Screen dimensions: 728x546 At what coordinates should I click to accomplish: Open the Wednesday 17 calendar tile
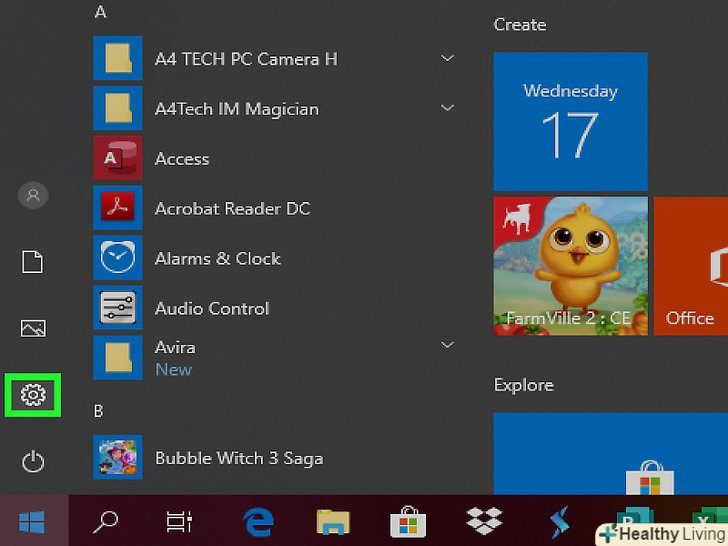pyautogui.click(x=570, y=121)
